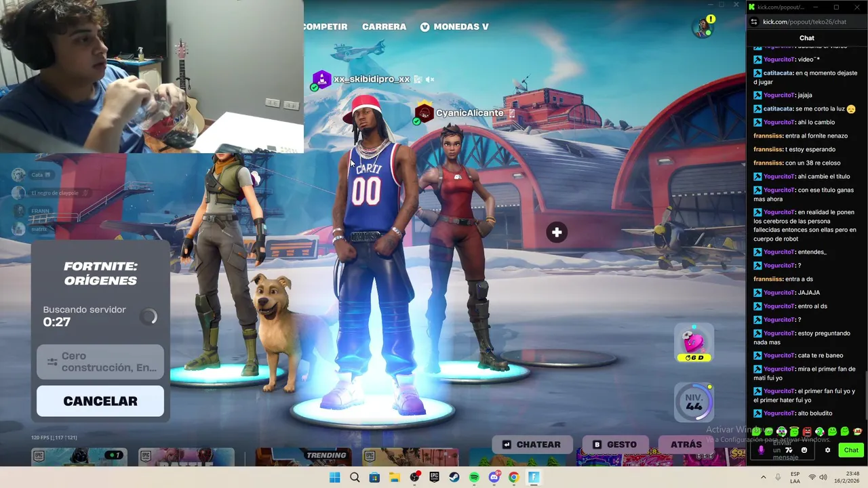The width and height of the screenshot is (868, 488).
Task: Focus the Enviar un mensaje chat input
Action: pos(782,451)
